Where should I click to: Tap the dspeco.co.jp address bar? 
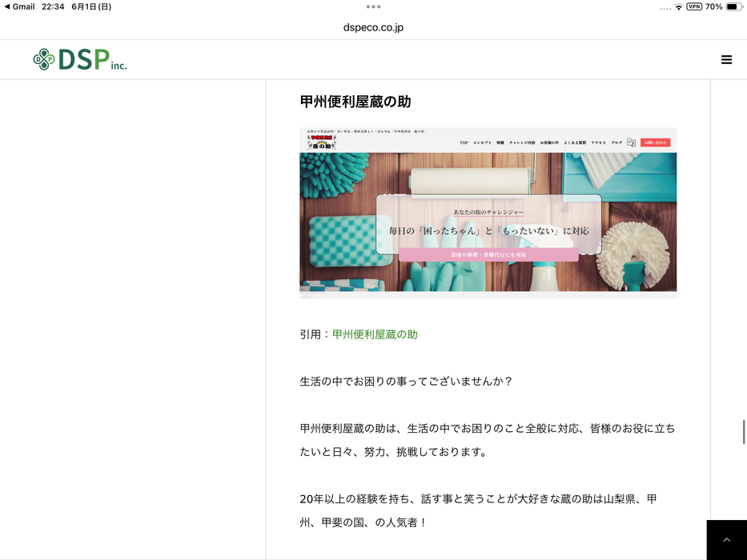(373, 28)
